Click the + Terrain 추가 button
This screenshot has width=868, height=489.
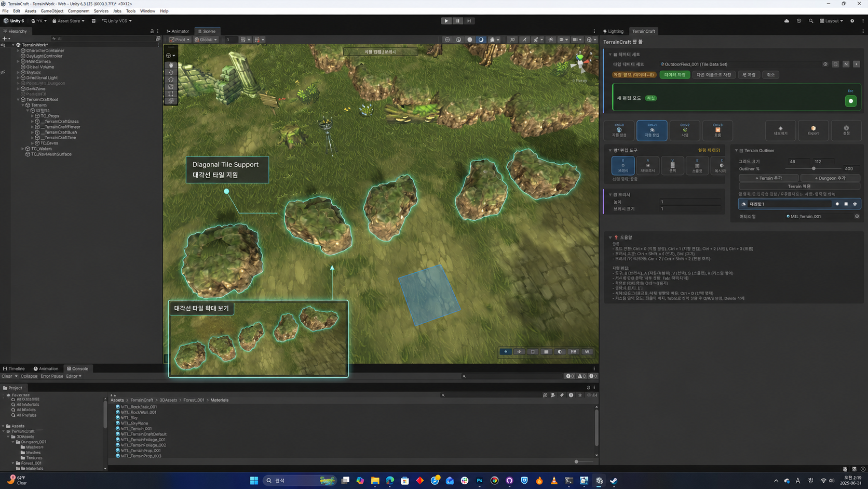point(768,178)
